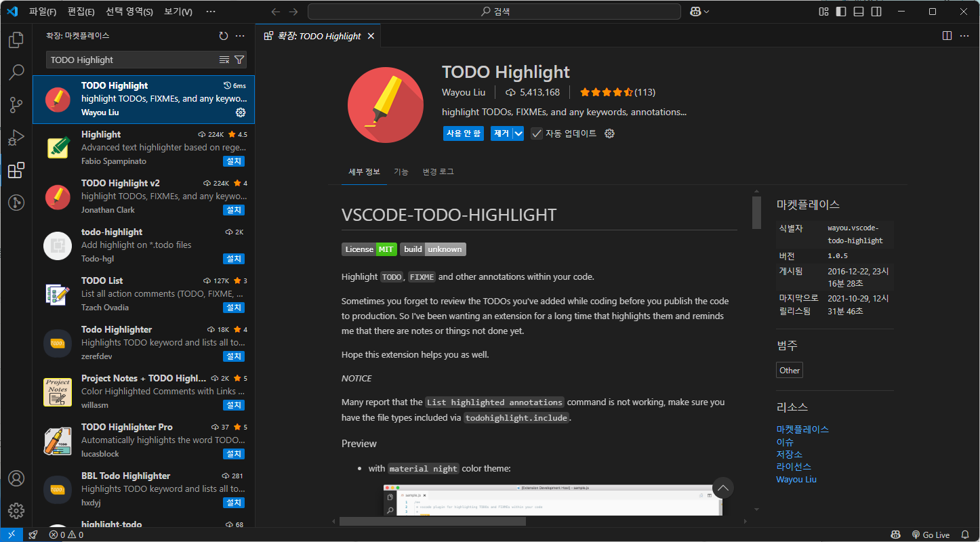Open the Marketplace resource link
Screen dimensions: 980x542
point(802,430)
